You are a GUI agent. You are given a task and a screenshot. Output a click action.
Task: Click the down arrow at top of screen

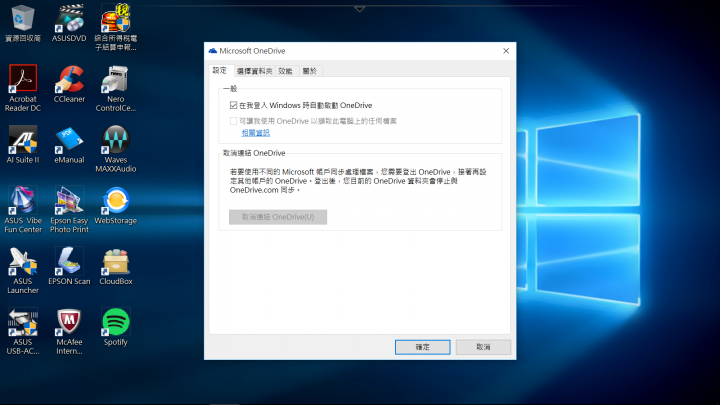pyautogui.click(x=360, y=9)
